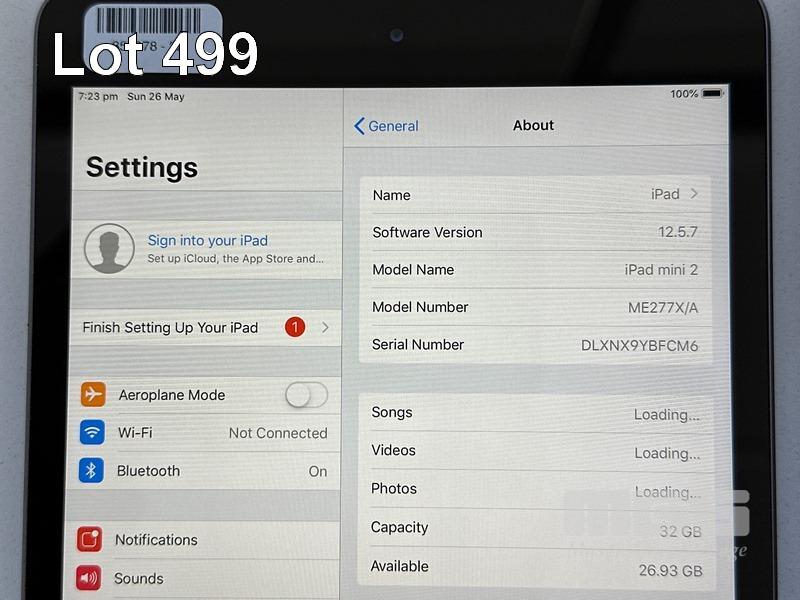
Task: Tap the Aeroplane Mode orange icon
Action: tap(93, 394)
